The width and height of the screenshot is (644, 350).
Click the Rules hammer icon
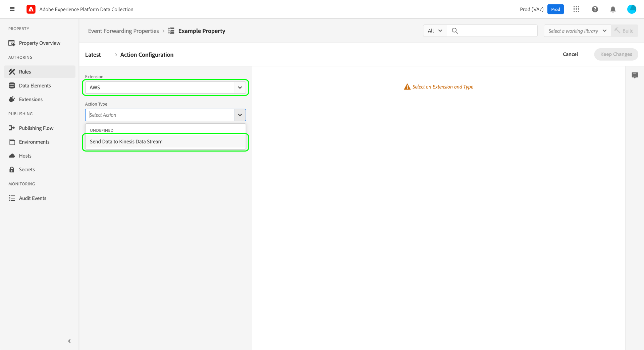pos(12,72)
